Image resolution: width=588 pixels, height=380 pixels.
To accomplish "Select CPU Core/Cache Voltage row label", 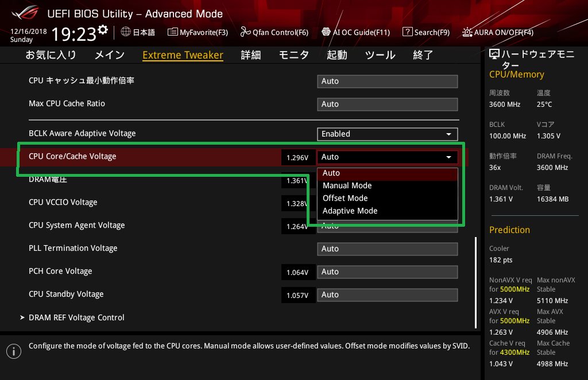I will [72, 156].
